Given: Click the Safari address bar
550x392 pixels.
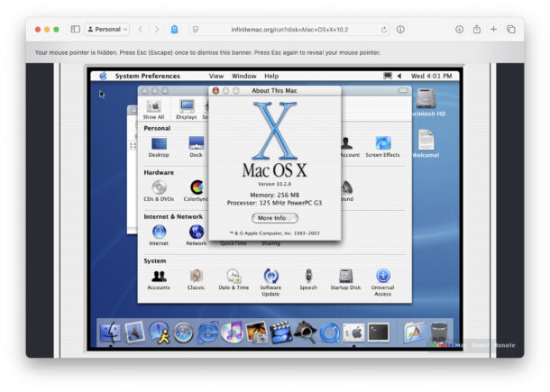Looking at the screenshot, I should point(289,29).
